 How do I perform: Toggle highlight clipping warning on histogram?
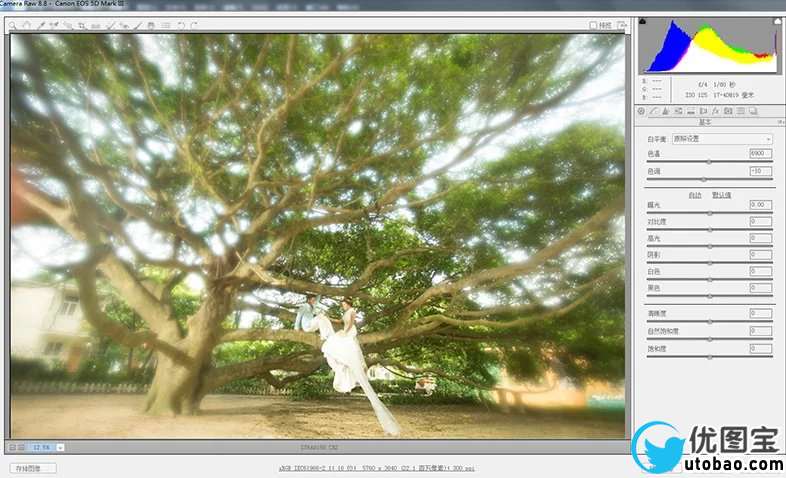[777, 21]
